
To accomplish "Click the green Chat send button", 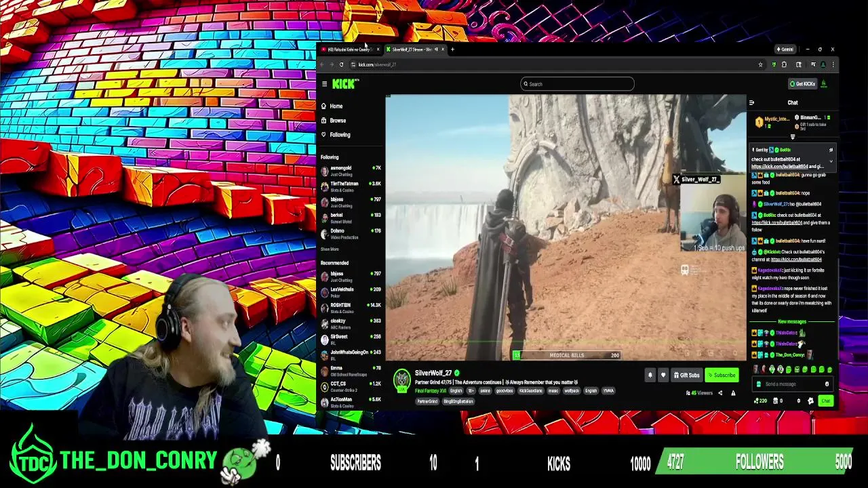I will pyautogui.click(x=825, y=401).
